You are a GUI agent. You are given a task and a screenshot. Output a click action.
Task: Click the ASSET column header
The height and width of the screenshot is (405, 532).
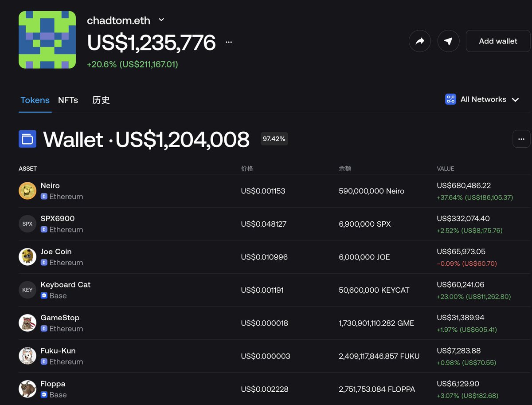pyautogui.click(x=27, y=169)
